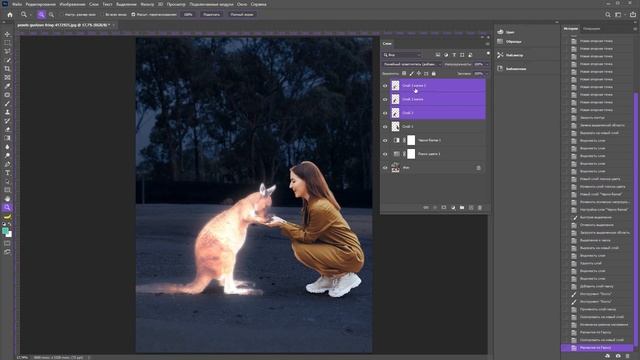
Task: Toggle scrubby zoom checkbox
Action: coord(133,14)
